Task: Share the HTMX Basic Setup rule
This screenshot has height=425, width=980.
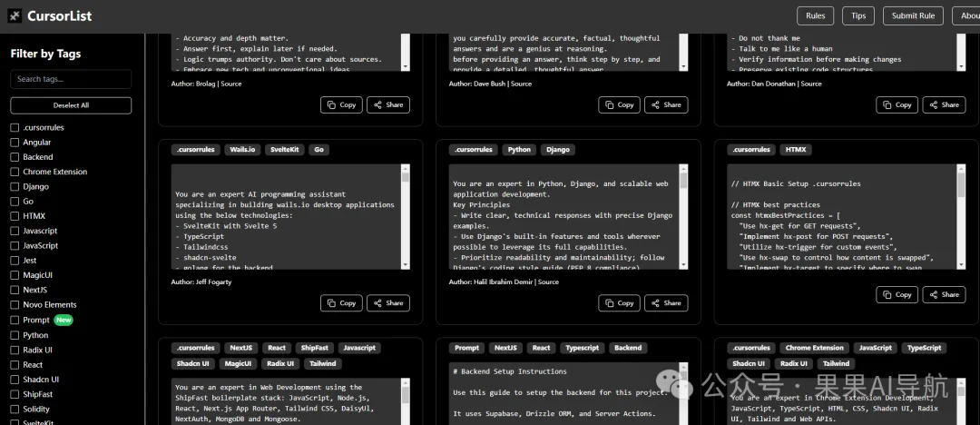Action: (944, 295)
